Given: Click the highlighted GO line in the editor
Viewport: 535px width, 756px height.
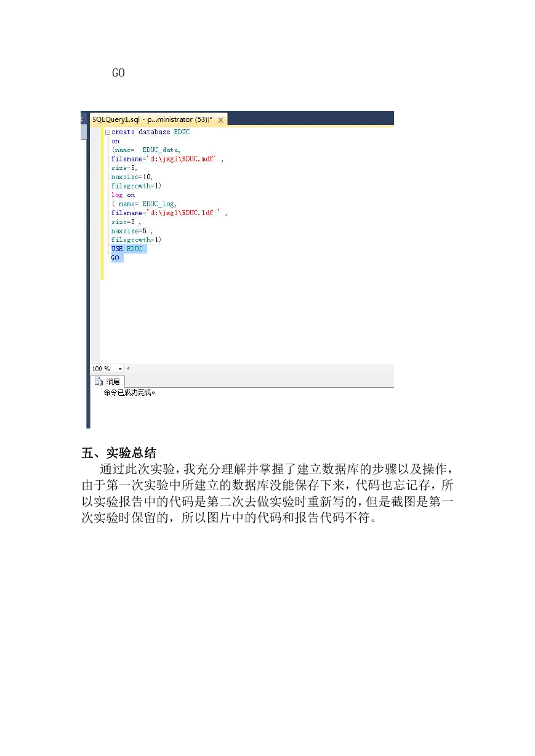Looking at the screenshot, I should (117, 258).
